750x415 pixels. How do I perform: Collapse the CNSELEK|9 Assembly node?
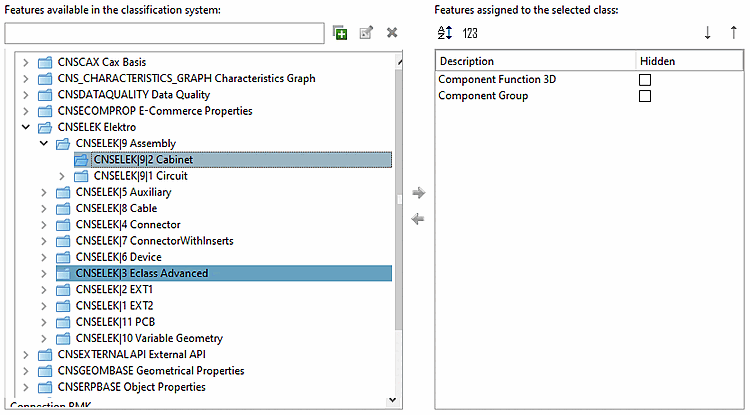44,143
